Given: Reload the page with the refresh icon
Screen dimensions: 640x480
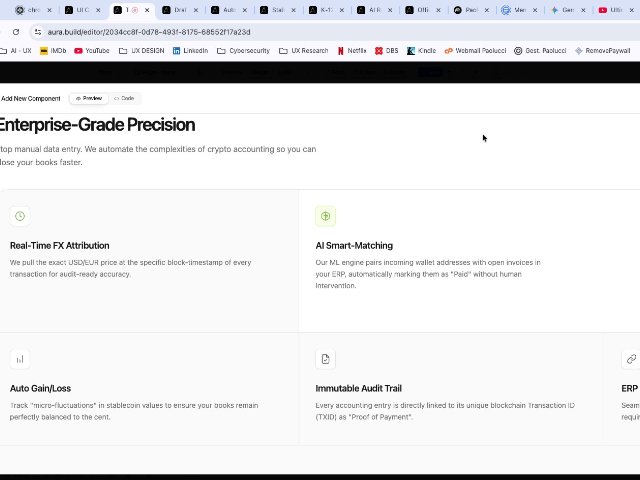Looking at the screenshot, I should tap(16, 32).
